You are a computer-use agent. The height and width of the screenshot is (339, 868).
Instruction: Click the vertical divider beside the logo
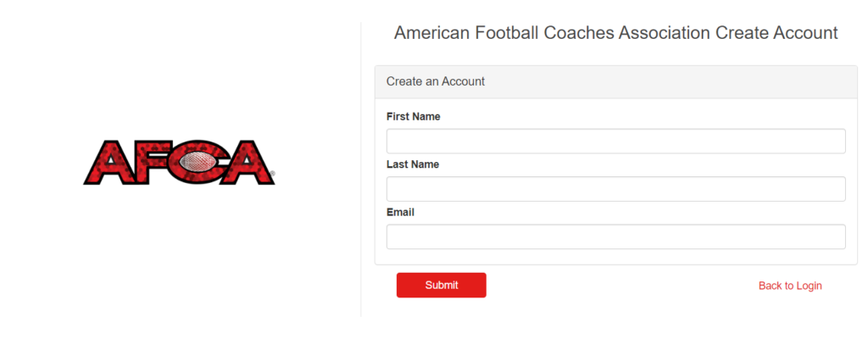pyautogui.click(x=361, y=169)
